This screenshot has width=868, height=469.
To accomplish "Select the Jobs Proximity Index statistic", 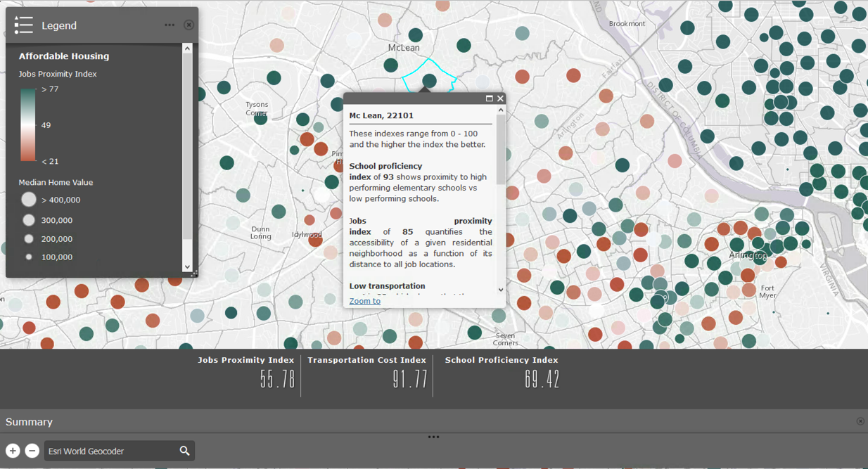I will coord(246,373).
